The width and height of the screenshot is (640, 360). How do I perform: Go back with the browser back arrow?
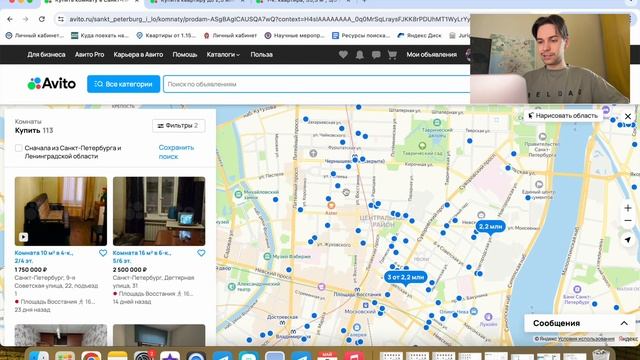pyautogui.click(x=10, y=19)
